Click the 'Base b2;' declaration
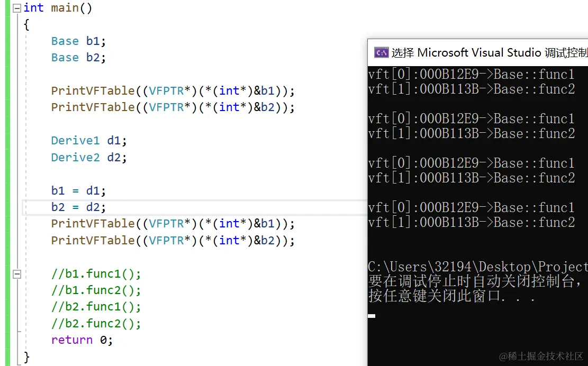Screen dimensions: 588x366 [78, 57]
